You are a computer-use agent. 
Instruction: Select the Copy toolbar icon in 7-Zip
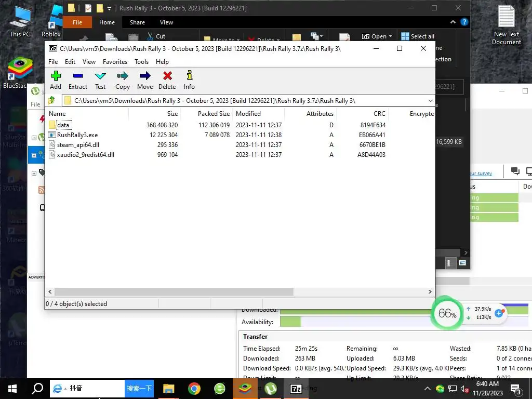(123, 80)
